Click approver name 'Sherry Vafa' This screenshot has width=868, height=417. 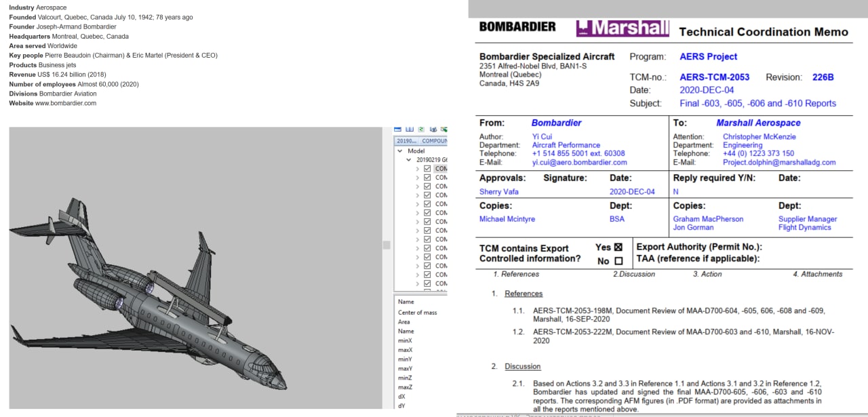pos(500,192)
